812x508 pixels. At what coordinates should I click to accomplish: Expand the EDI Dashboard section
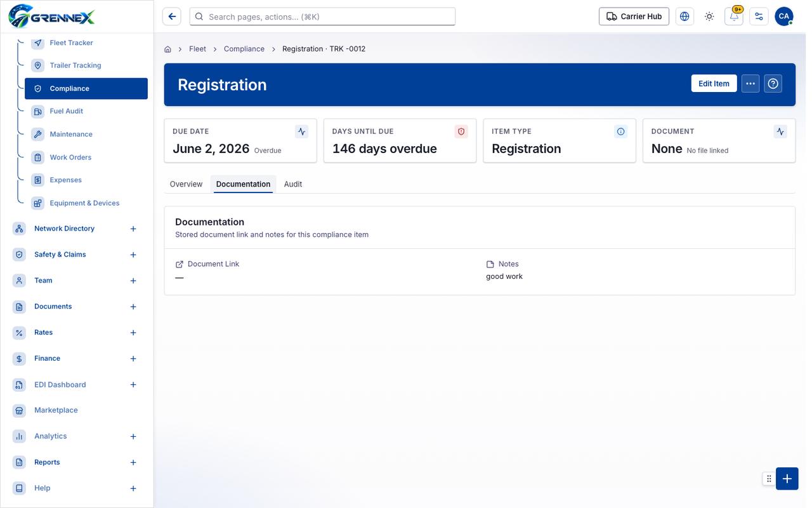(x=133, y=385)
